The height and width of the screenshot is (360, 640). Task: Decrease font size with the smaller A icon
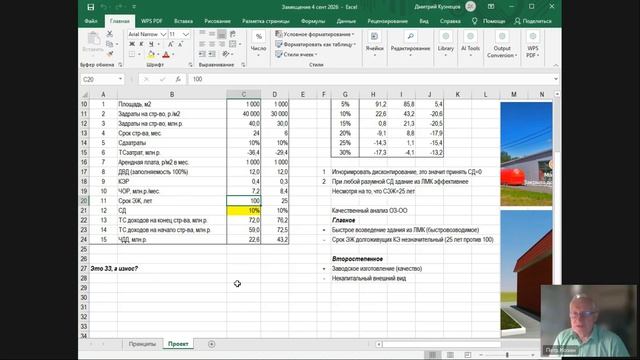pyautogui.click(x=180, y=44)
